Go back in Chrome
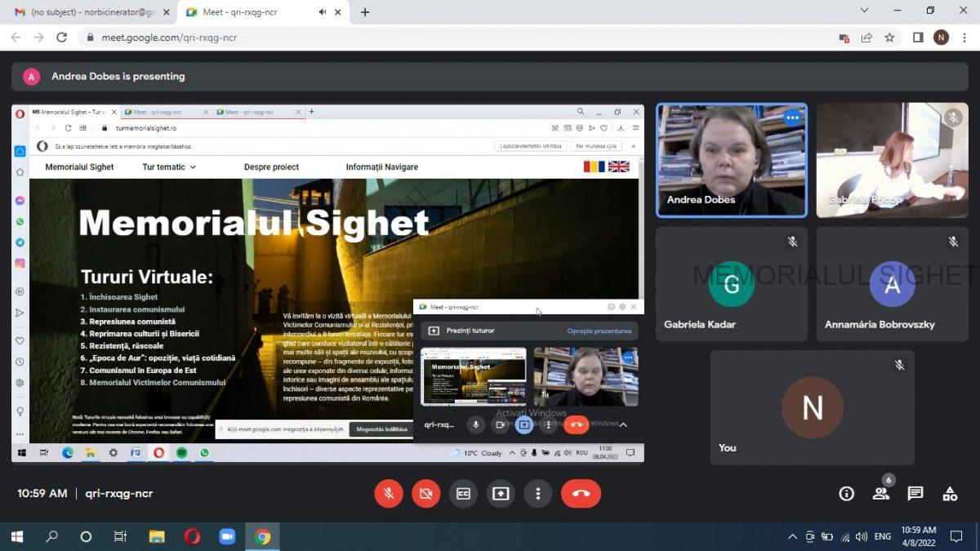Image resolution: width=980 pixels, height=551 pixels. pyautogui.click(x=16, y=38)
